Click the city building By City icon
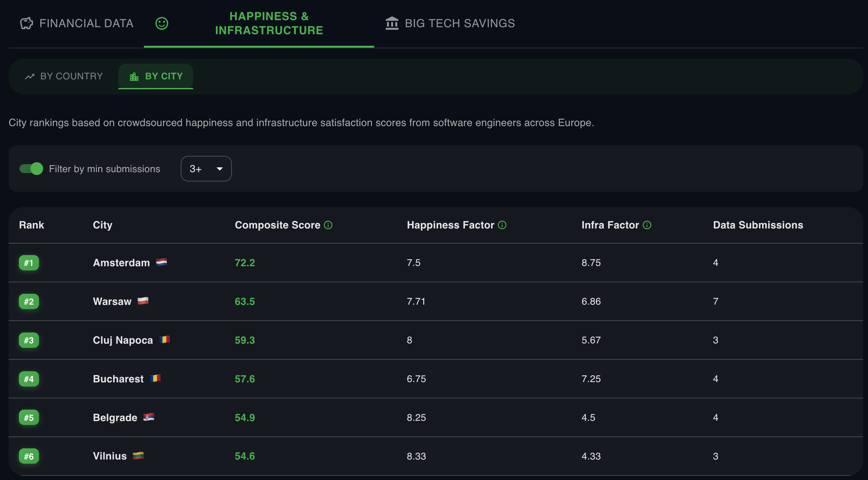Viewport: 868px width, 480px height. [134, 76]
